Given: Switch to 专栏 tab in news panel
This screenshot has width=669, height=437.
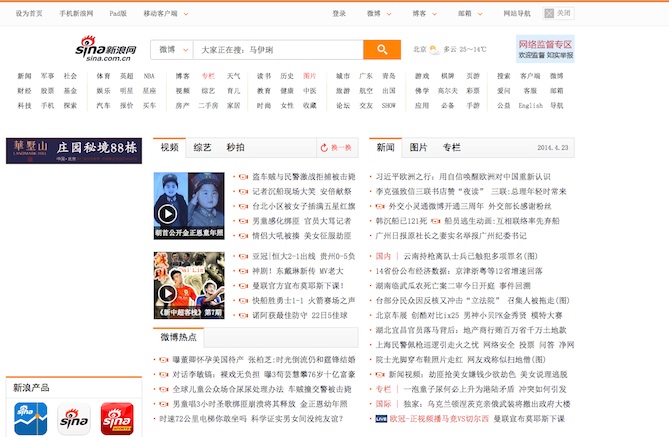Looking at the screenshot, I should click(x=451, y=147).
